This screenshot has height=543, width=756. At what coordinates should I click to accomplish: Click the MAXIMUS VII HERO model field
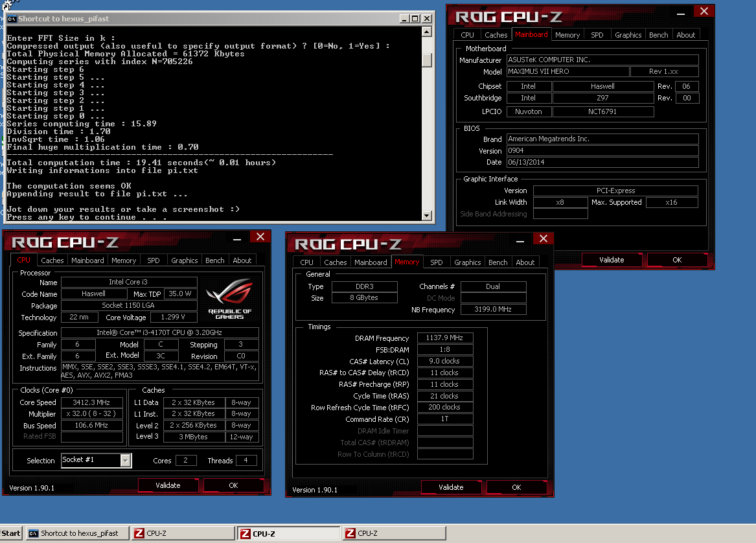pos(568,71)
